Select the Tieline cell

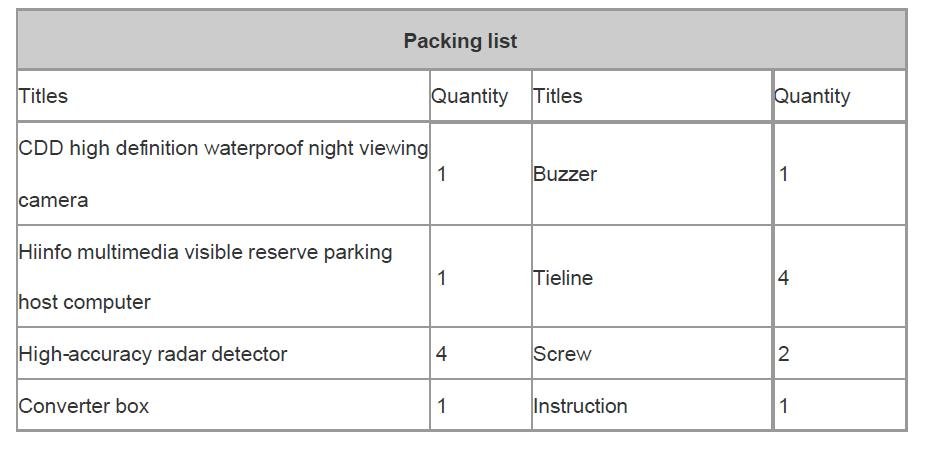(563, 278)
